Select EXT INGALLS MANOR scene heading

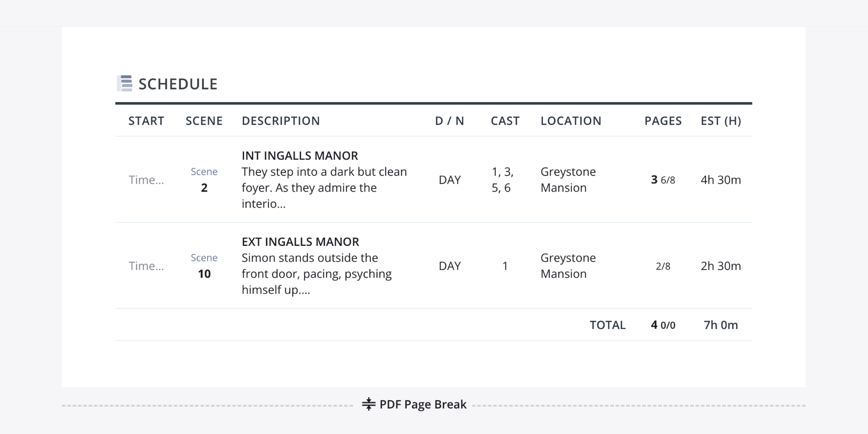coord(300,242)
